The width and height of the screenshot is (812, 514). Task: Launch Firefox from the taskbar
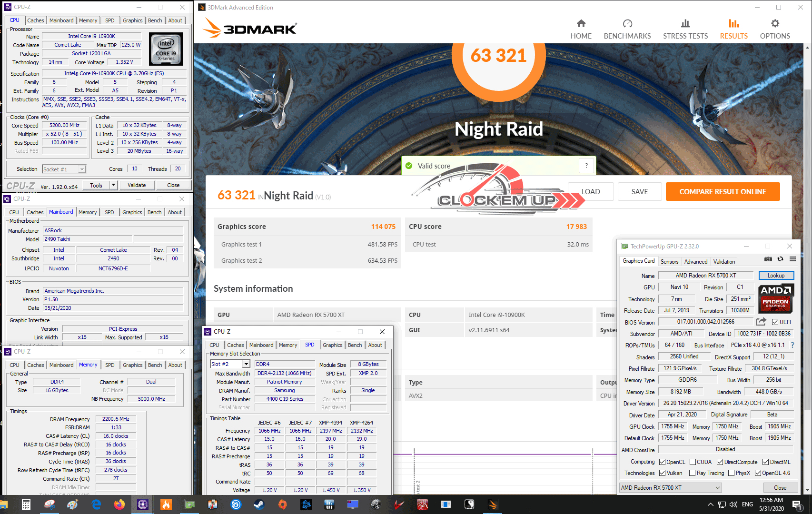[119, 504]
